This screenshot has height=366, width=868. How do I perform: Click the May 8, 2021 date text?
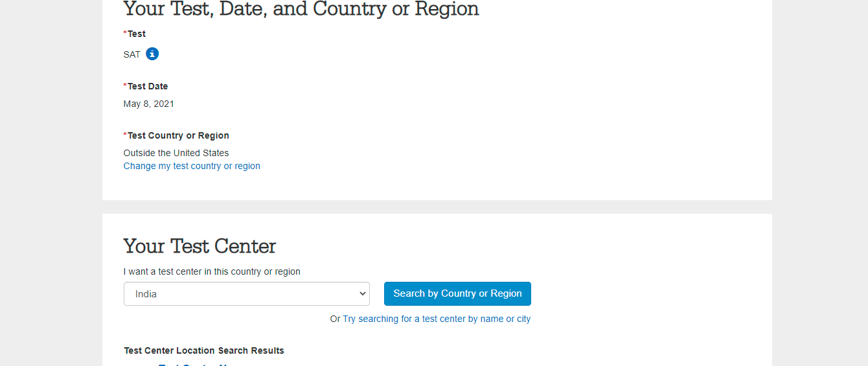pos(149,104)
